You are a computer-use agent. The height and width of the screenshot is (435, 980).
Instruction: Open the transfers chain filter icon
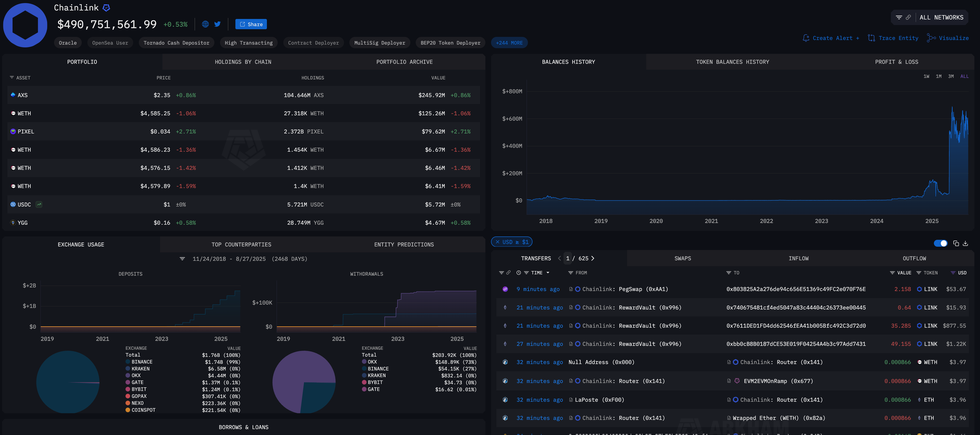[502, 273]
